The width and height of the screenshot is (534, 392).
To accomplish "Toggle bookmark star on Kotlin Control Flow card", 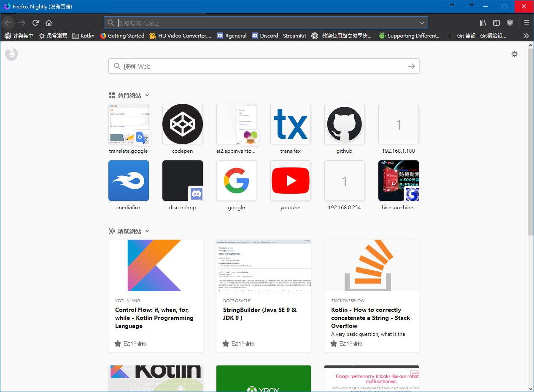I will coord(118,343).
